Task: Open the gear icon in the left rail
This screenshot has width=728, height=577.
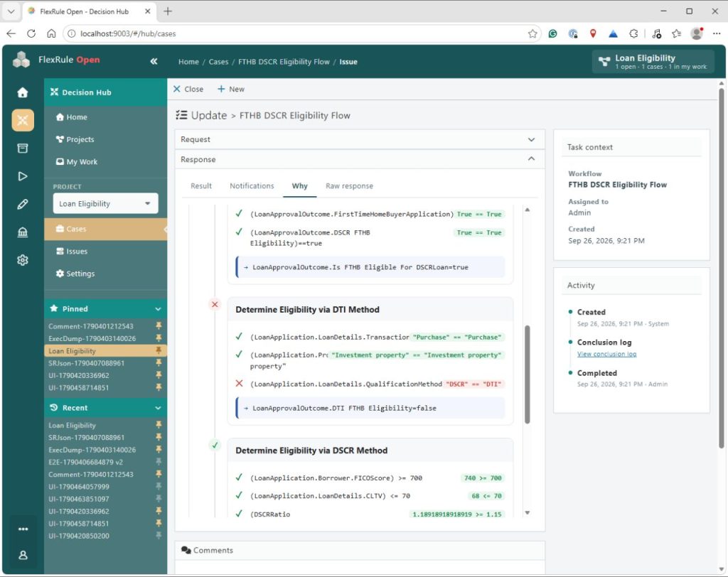Action: [22, 260]
